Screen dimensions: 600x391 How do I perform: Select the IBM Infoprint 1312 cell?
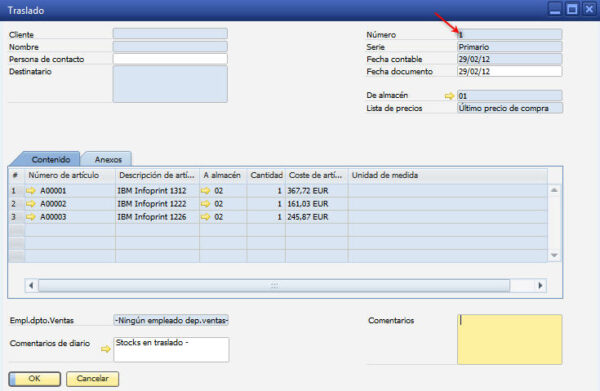tap(157, 191)
